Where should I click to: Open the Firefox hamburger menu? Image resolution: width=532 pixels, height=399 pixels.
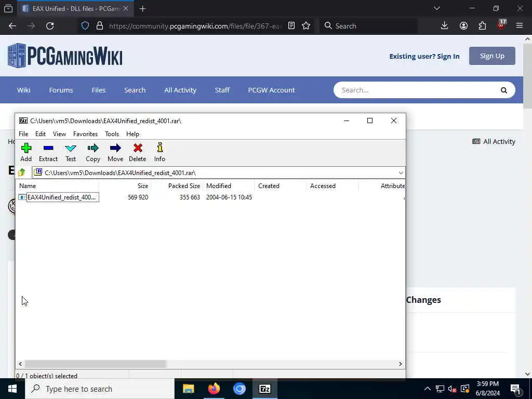pyautogui.click(x=520, y=26)
